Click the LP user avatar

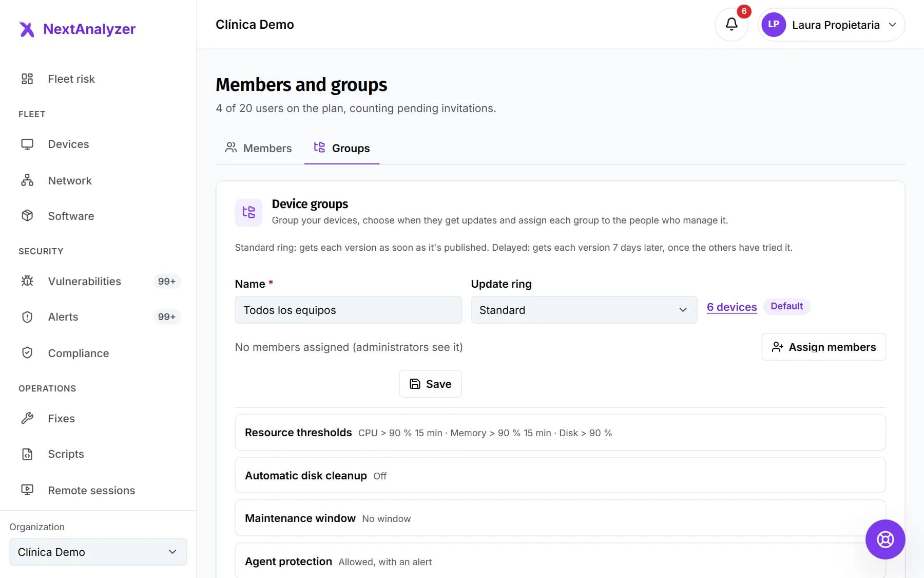click(x=774, y=25)
